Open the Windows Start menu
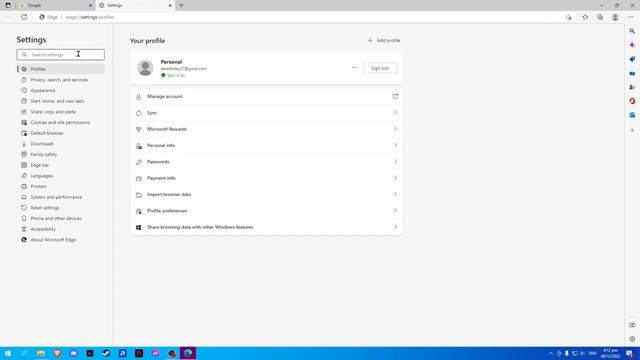This screenshot has height=360, width=640. [8, 353]
